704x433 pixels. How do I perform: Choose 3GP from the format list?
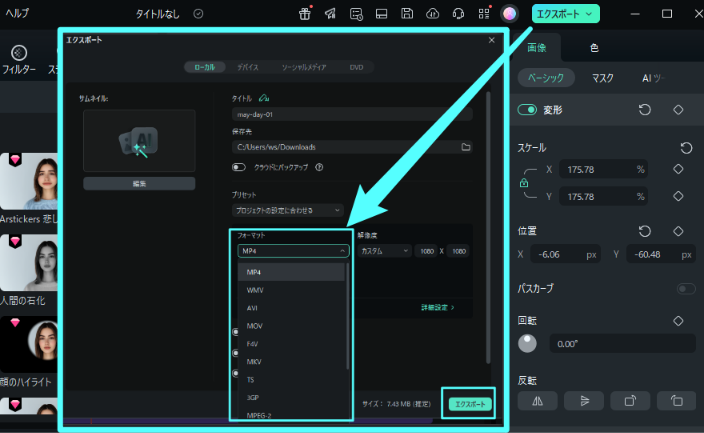pos(291,398)
